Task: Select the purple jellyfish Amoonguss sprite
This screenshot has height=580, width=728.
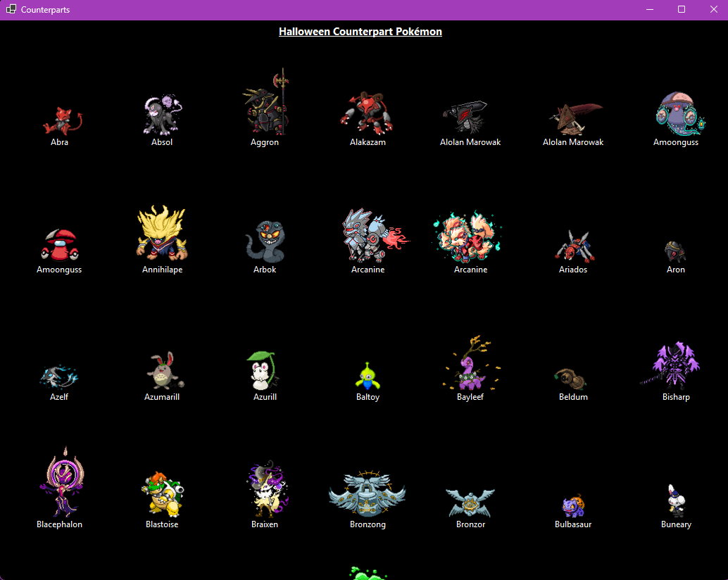Action: (x=681, y=114)
